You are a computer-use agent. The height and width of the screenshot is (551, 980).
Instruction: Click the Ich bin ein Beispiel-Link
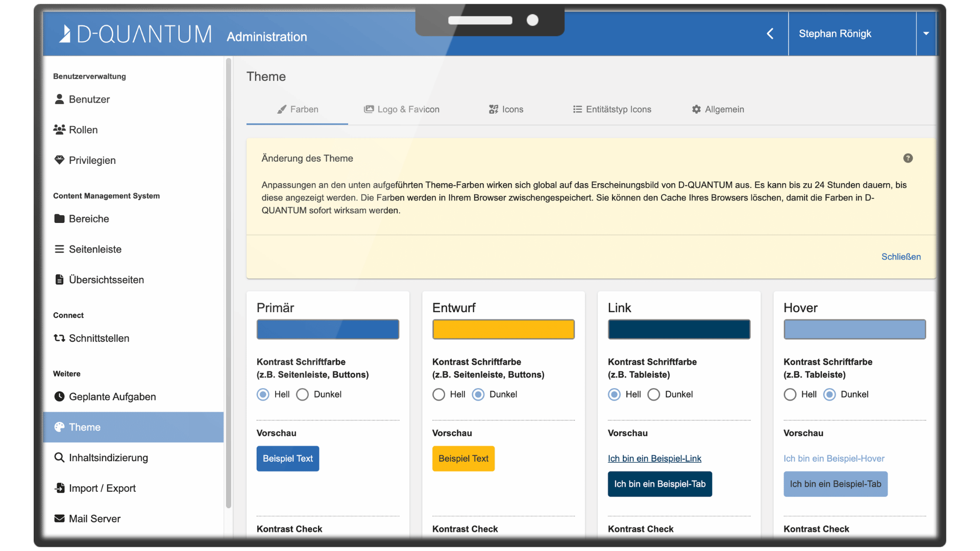pyautogui.click(x=654, y=458)
